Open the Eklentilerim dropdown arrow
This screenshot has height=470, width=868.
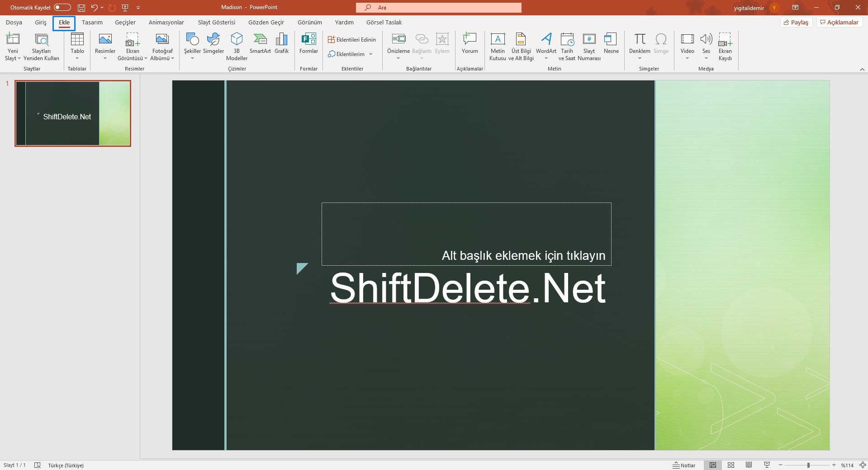pyautogui.click(x=370, y=54)
